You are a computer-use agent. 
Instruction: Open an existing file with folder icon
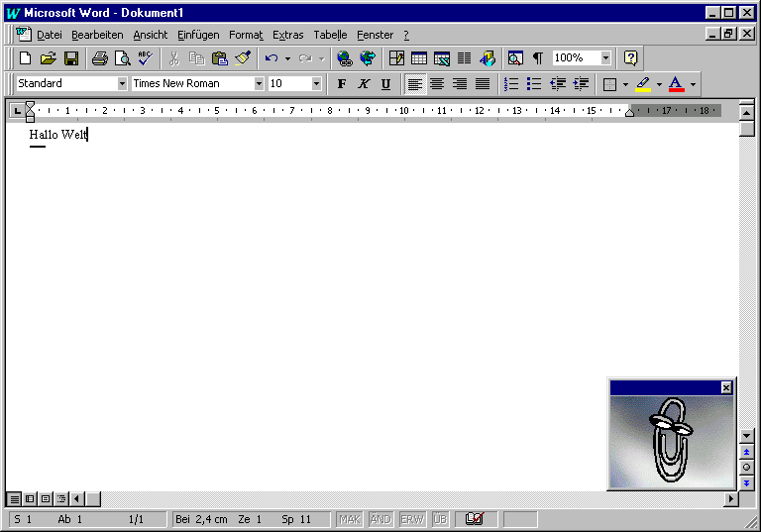coord(48,58)
